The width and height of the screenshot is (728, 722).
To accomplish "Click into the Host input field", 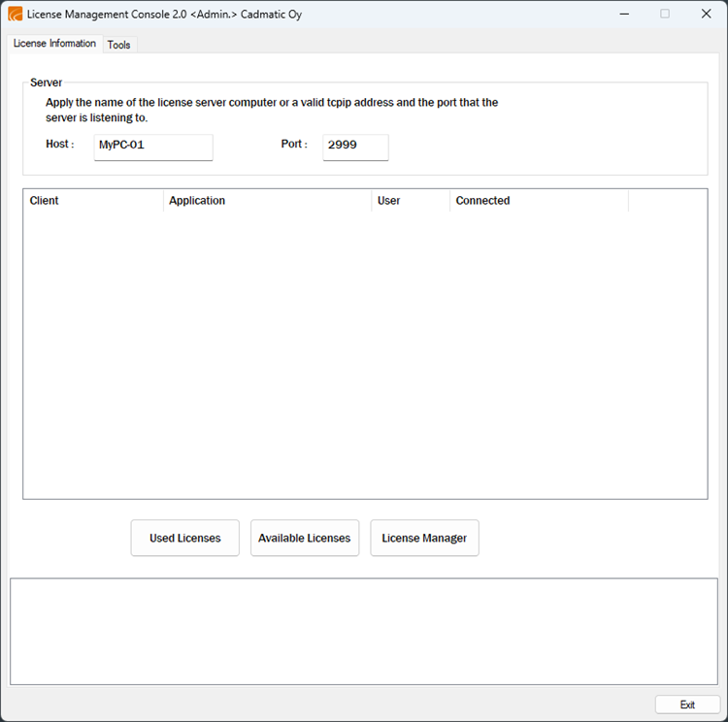I will (x=153, y=147).
